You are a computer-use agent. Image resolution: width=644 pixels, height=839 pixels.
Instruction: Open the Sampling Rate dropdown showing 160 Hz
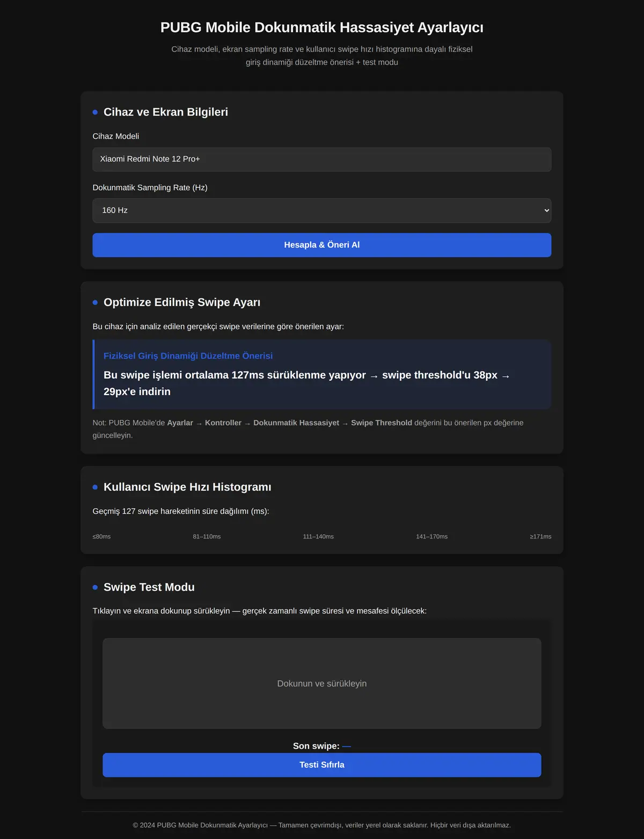click(321, 210)
